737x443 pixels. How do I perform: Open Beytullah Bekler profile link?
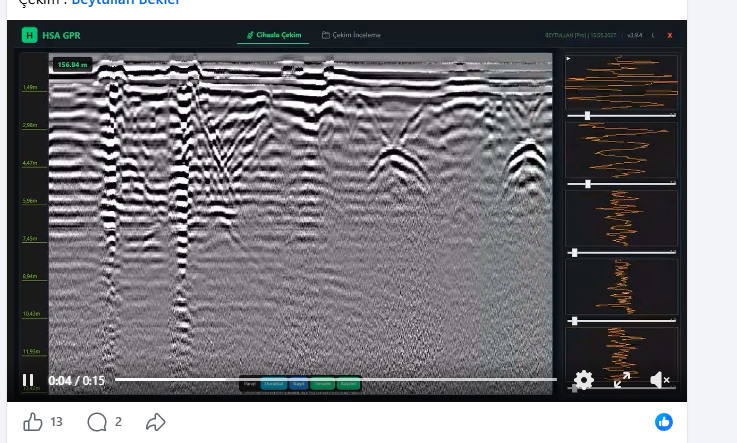126,3
